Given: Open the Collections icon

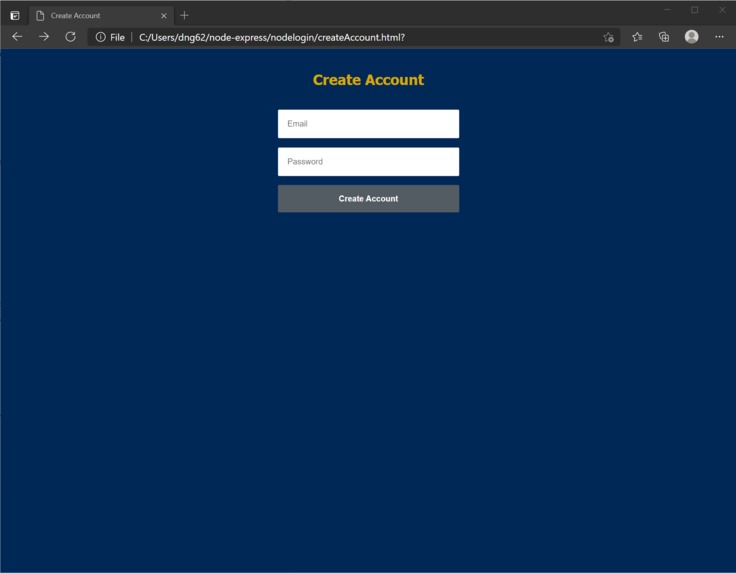Looking at the screenshot, I should click(x=664, y=37).
